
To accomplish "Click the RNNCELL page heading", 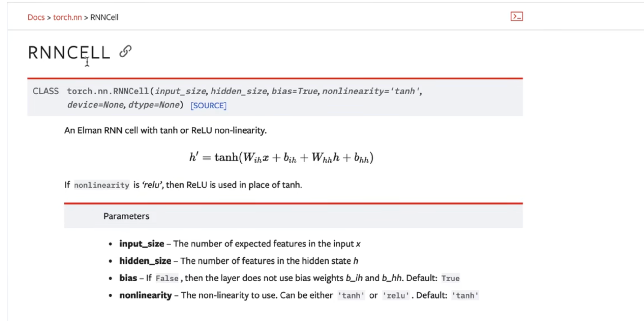I will (69, 53).
